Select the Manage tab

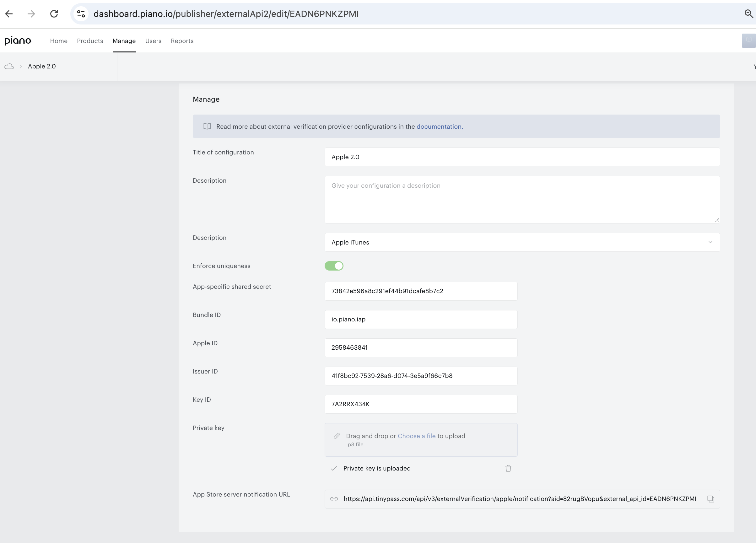pyautogui.click(x=124, y=41)
